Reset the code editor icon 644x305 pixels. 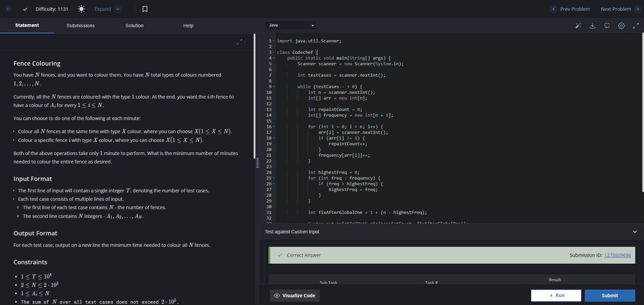(607, 26)
